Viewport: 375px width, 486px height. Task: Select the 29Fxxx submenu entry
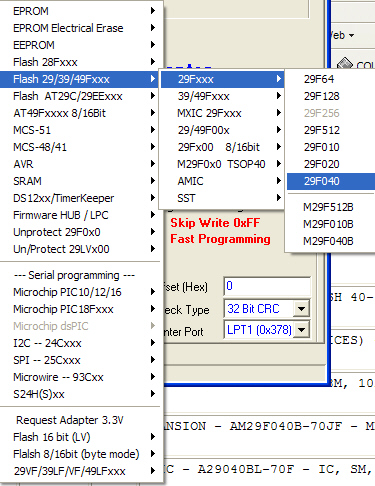click(x=222, y=79)
